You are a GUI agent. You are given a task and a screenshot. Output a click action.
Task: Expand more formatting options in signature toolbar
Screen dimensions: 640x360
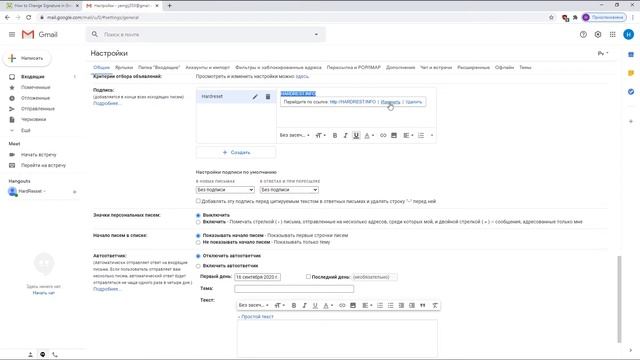[x=432, y=136]
